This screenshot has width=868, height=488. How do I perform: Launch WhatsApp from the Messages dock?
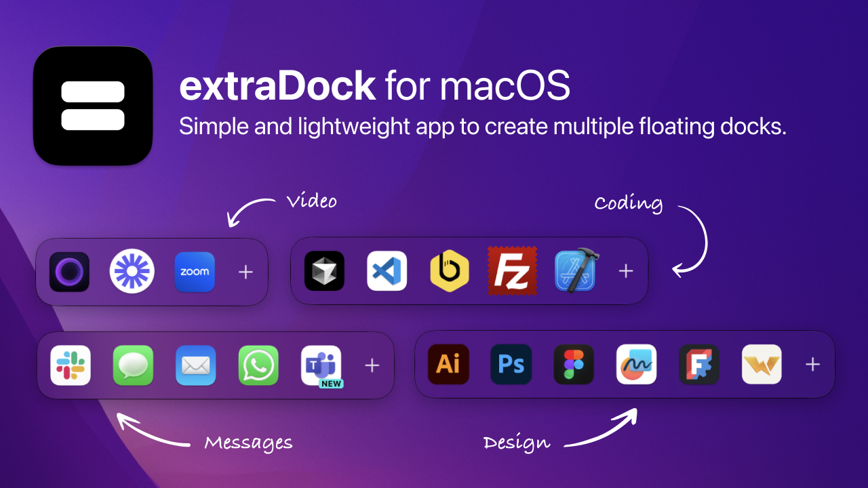coord(258,365)
